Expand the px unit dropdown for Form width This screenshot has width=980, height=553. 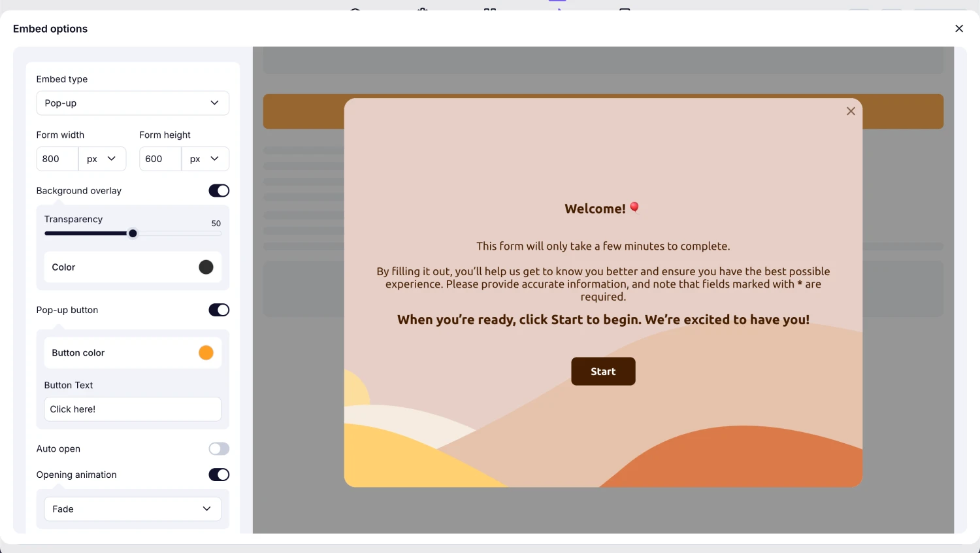[x=102, y=158]
